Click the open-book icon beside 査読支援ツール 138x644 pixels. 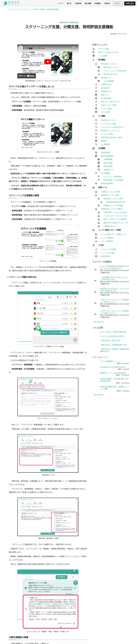coord(96,78)
